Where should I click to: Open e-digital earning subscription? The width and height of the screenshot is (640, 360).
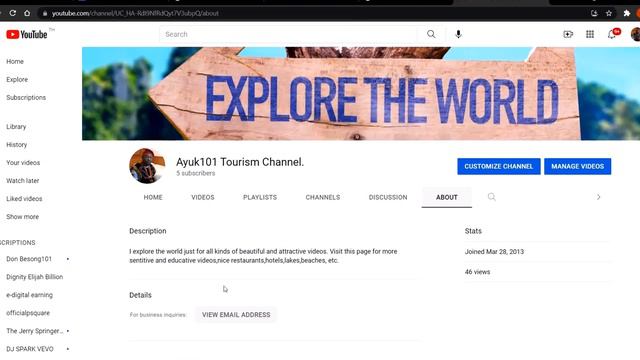pos(29,295)
